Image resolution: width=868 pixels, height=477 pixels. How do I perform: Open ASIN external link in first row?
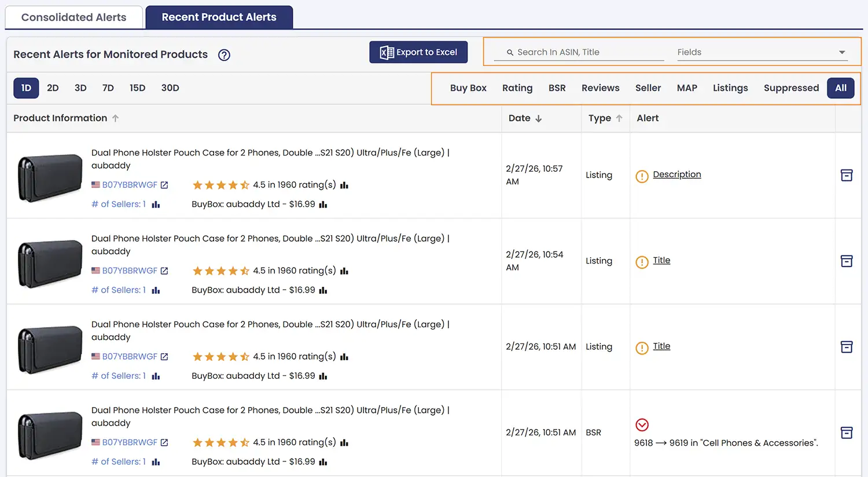click(x=164, y=185)
